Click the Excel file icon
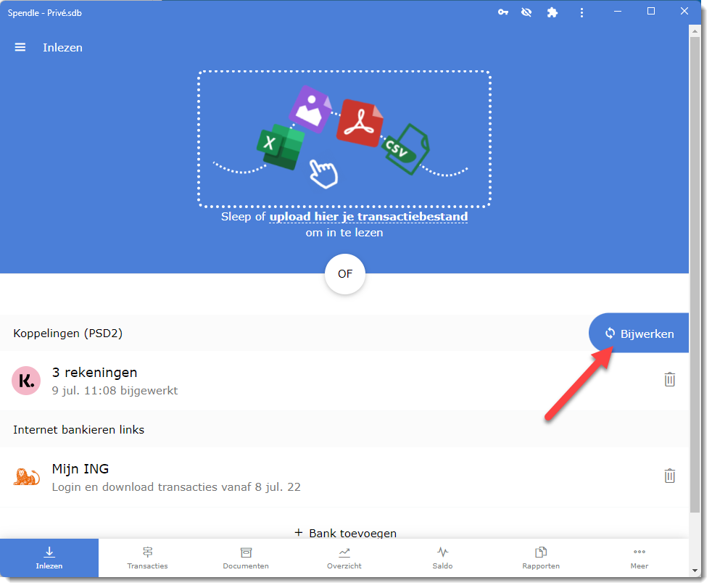Viewport: 712px width, 588px height. [x=280, y=146]
